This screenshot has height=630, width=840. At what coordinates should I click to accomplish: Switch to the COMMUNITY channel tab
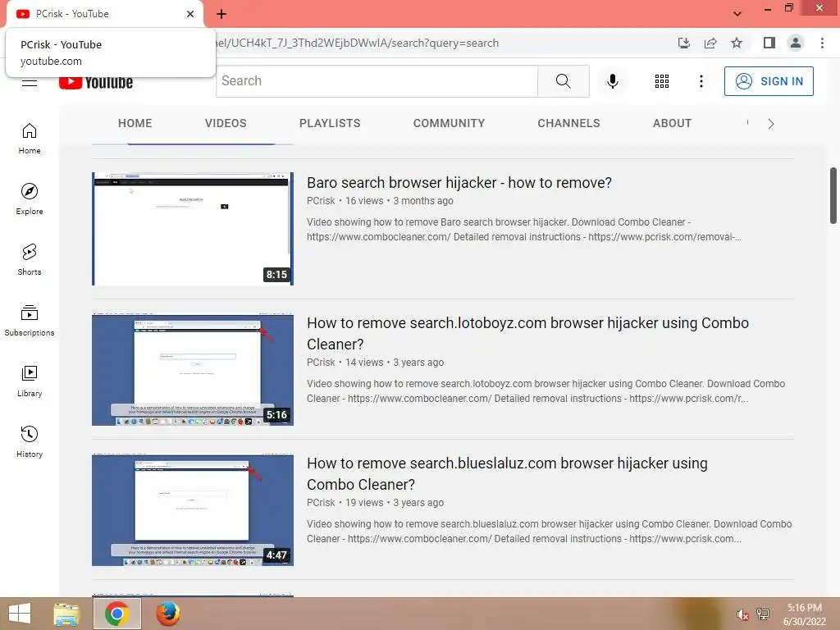pyautogui.click(x=449, y=123)
